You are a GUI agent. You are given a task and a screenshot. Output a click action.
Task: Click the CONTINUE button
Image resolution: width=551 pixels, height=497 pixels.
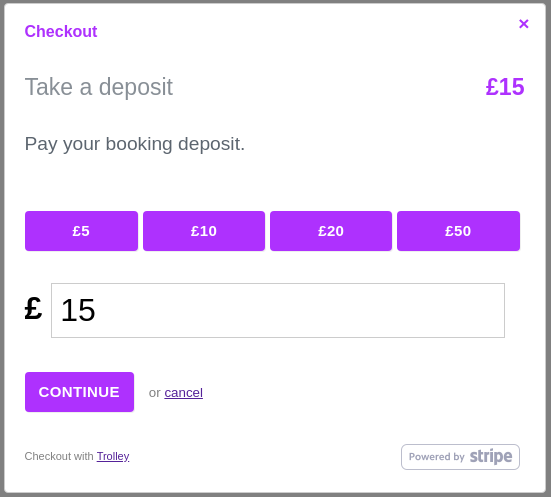point(79,392)
